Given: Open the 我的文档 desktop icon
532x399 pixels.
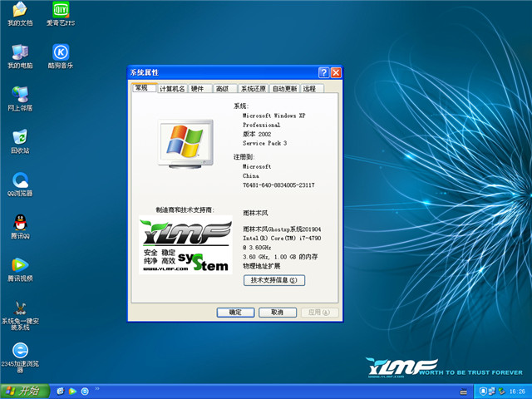Looking at the screenshot, I should tap(20, 14).
